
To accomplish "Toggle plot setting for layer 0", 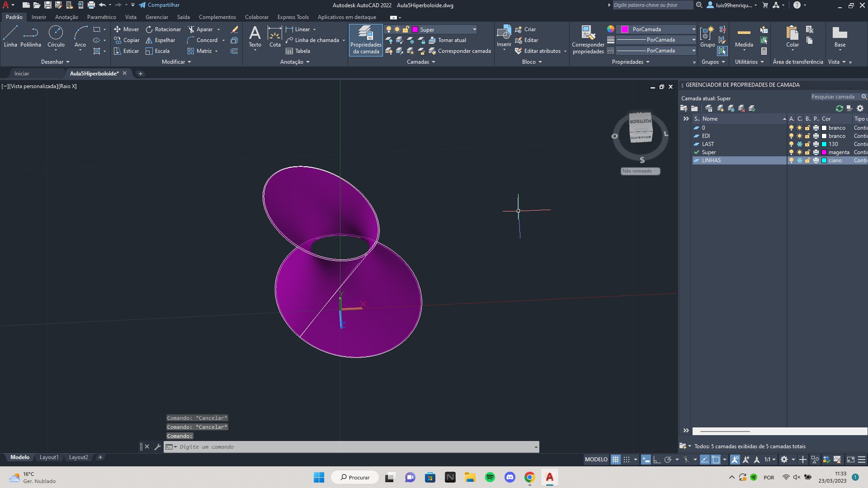I will 816,128.
